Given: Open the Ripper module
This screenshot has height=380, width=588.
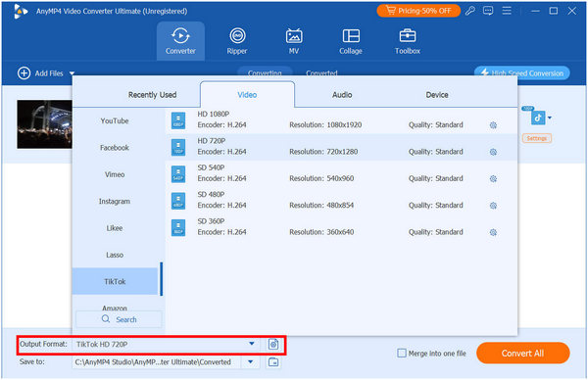Looking at the screenshot, I should point(237,41).
